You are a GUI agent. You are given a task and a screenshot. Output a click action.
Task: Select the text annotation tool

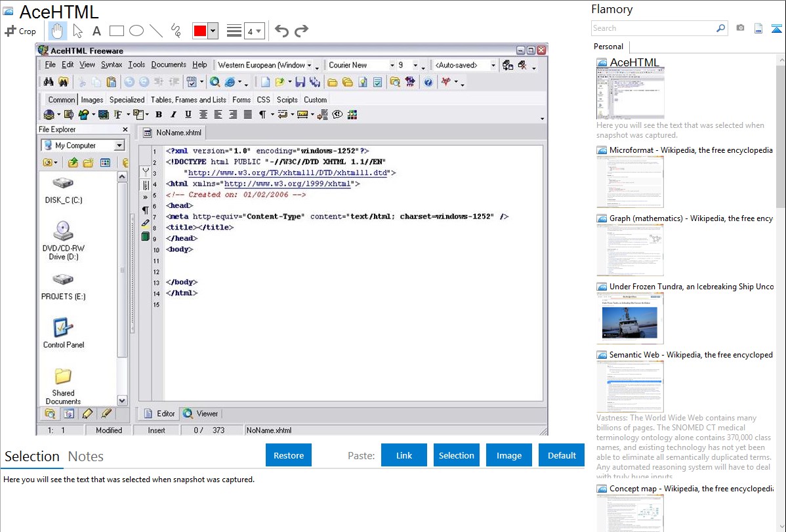(96, 31)
